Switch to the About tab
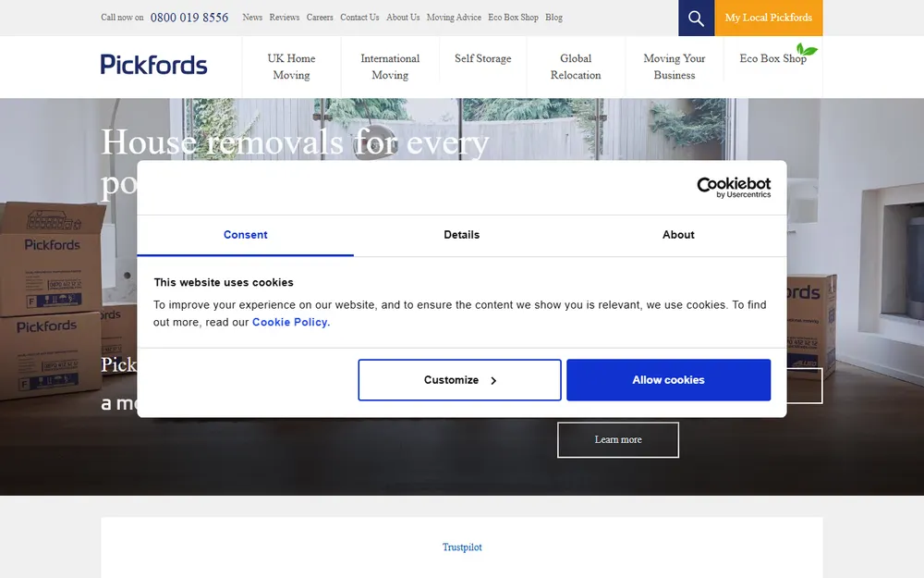The image size is (924, 578). coord(678,235)
